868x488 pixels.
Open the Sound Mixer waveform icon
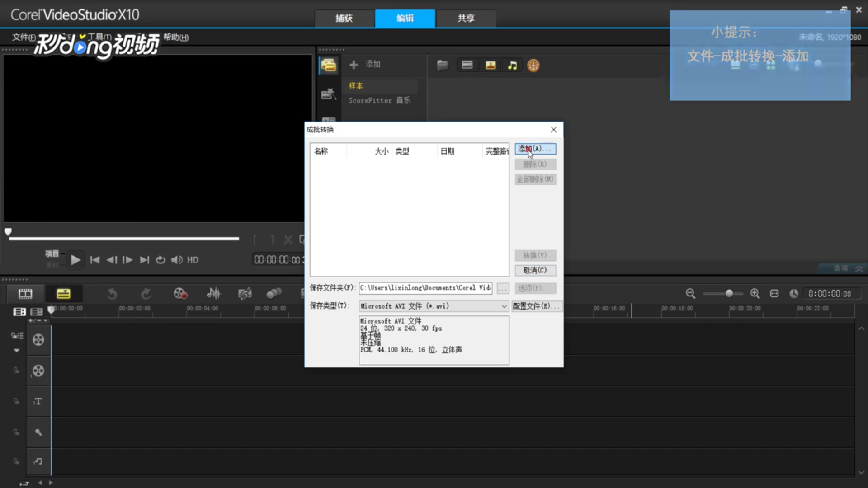214,294
